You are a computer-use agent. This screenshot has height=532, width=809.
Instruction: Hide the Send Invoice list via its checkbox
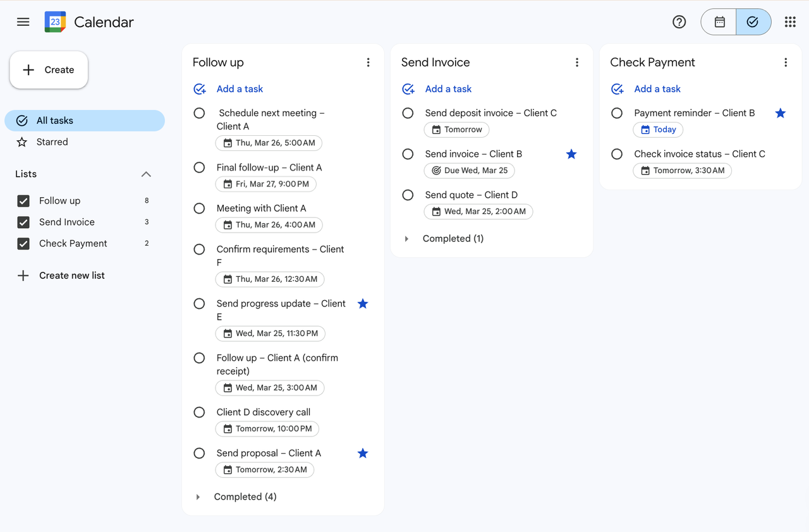[x=23, y=222]
